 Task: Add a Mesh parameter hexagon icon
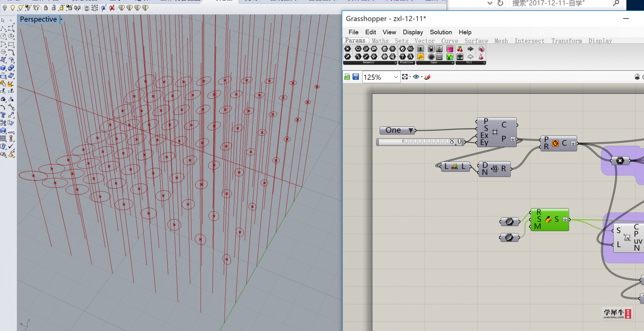coord(392,49)
